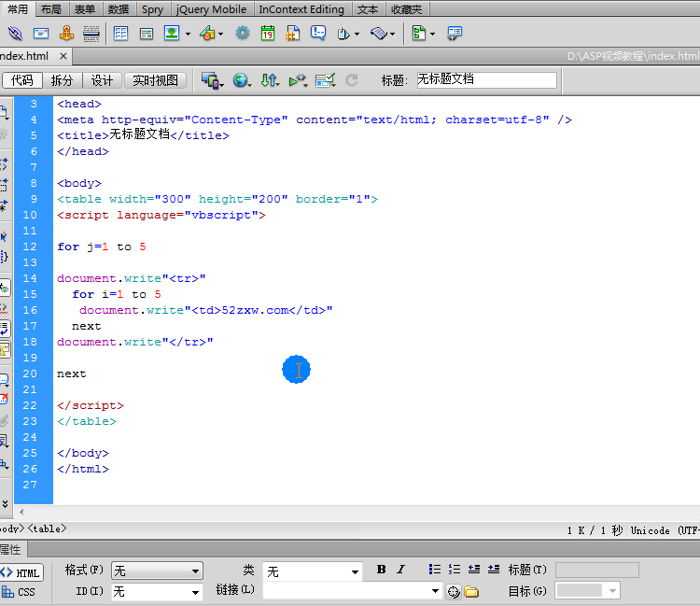Click the <table> tag selector
This screenshot has width=700, height=606.
(47, 529)
